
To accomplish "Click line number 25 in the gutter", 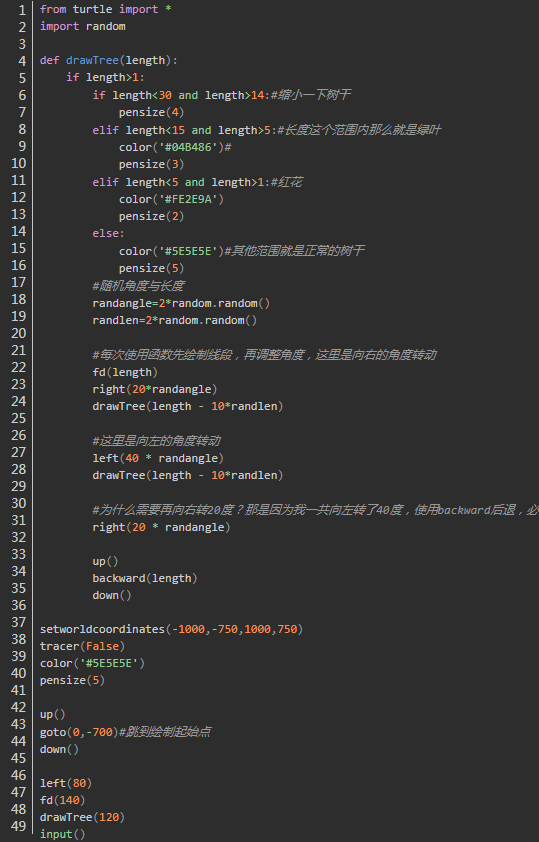I will point(19,418).
